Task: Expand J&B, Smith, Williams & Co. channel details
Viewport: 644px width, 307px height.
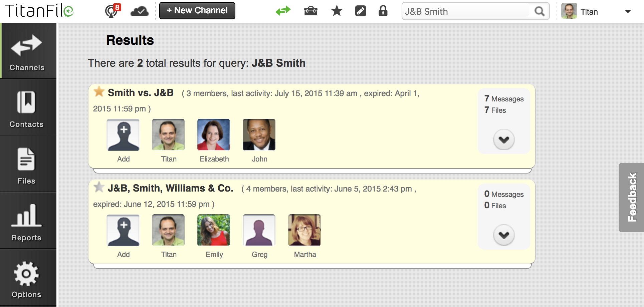Action: (503, 235)
